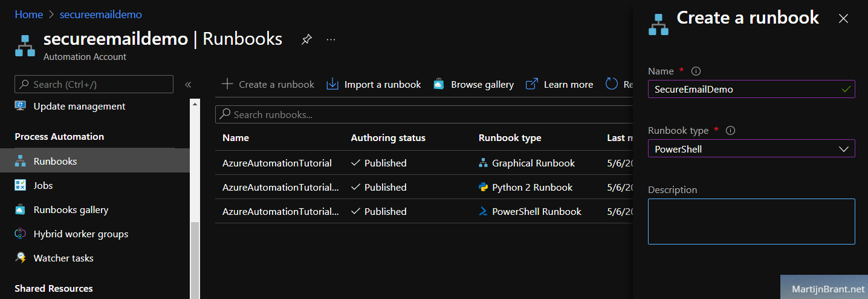Focus the Search (Ctrl+/) sidebar box
This screenshot has height=299, width=868.
(94, 84)
